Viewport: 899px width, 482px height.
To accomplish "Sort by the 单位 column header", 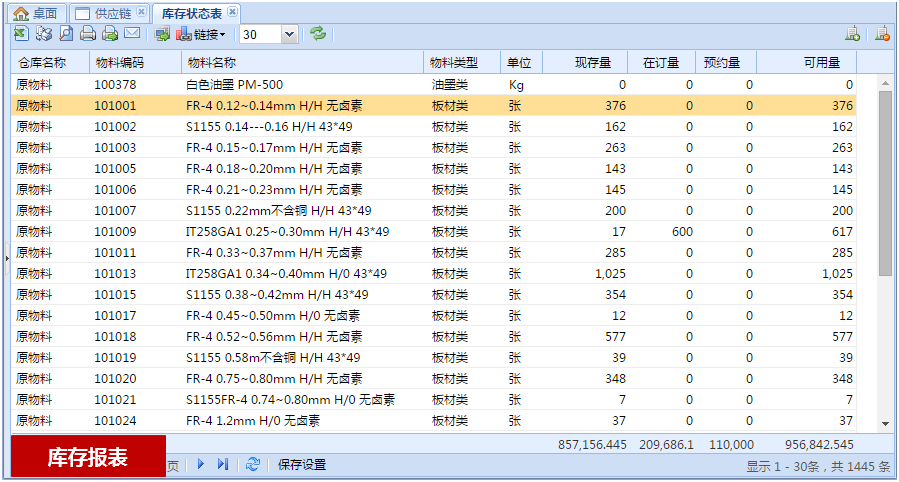I will coord(521,62).
